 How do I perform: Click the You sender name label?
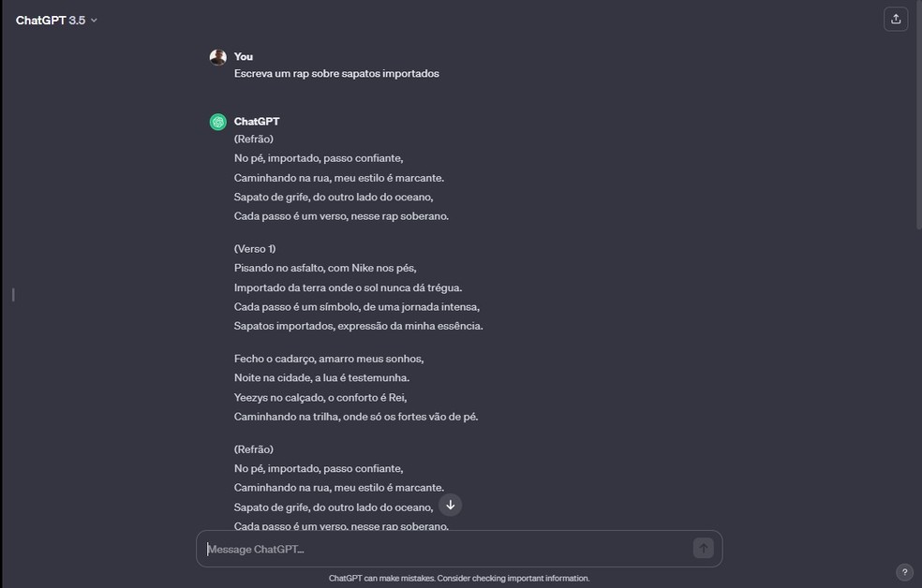click(x=244, y=56)
